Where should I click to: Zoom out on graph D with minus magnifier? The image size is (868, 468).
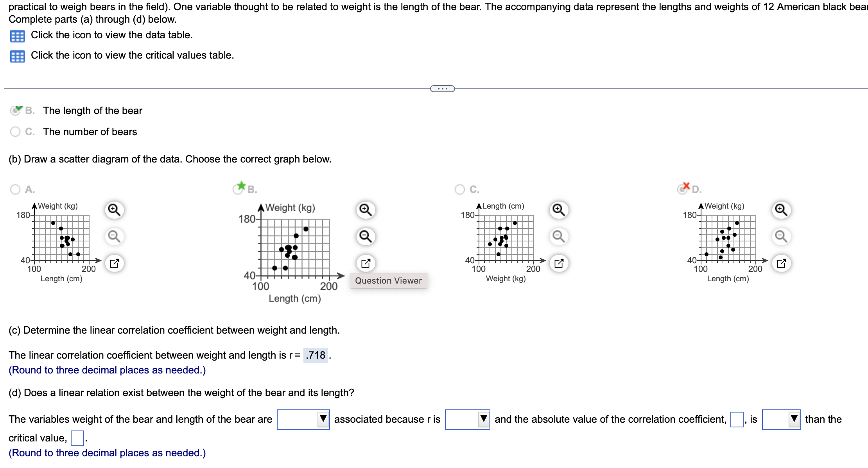pyautogui.click(x=781, y=237)
